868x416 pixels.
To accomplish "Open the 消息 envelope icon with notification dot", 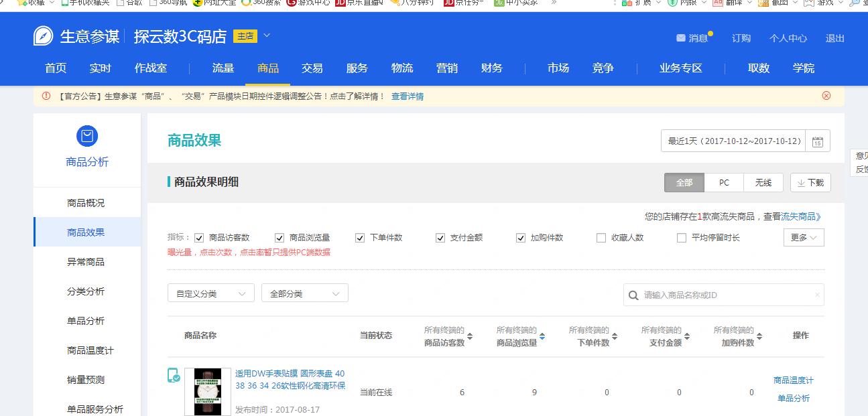I will pyautogui.click(x=681, y=38).
